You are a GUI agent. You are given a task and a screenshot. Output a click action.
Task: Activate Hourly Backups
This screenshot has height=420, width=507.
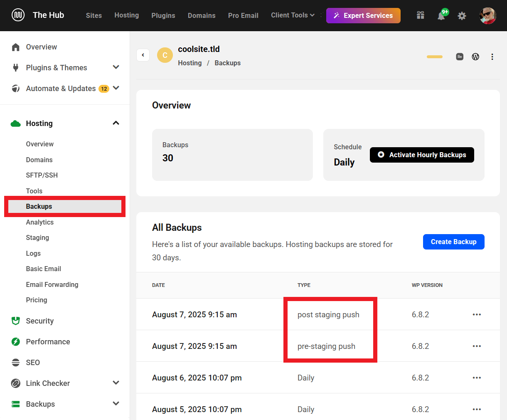coord(422,155)
